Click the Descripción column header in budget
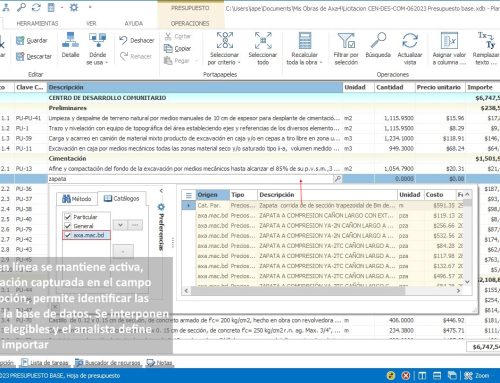 pyautogui.click(x=195, y=87)
